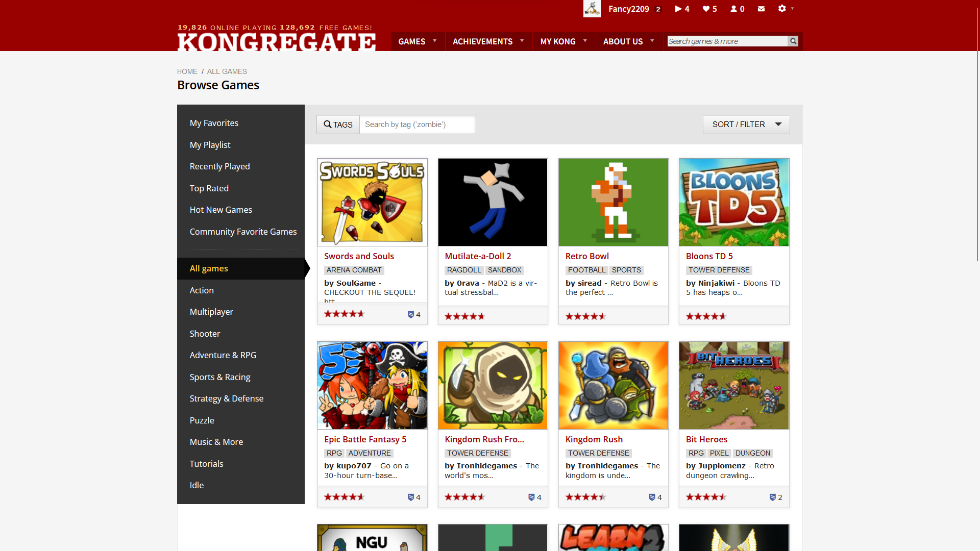Expand the Sort / Filter dropdown

[x=746, y=124]
